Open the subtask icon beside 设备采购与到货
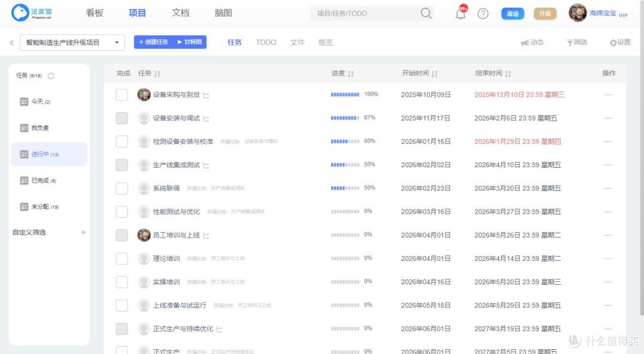The width and height of the screenshot is (644, 354). click(x=206, y=95)
